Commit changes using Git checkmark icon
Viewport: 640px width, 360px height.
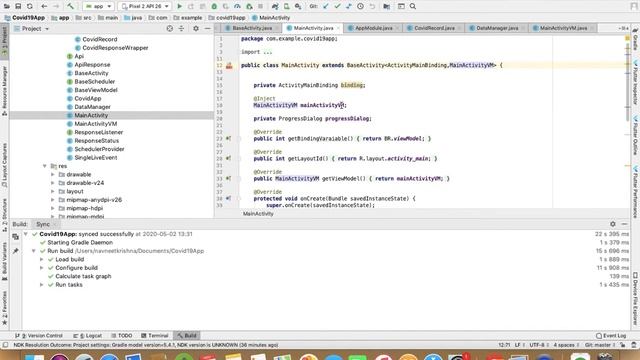337,6
